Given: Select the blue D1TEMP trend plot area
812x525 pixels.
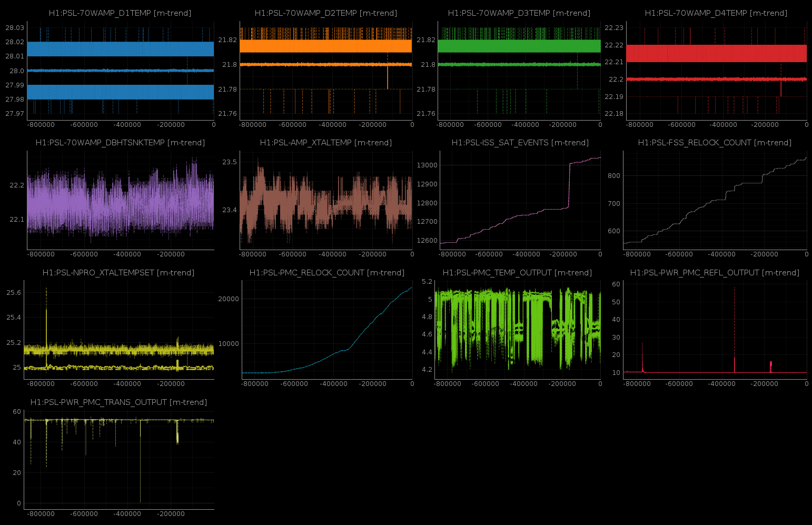Looking at the screenshot, I should click(121, 71).
